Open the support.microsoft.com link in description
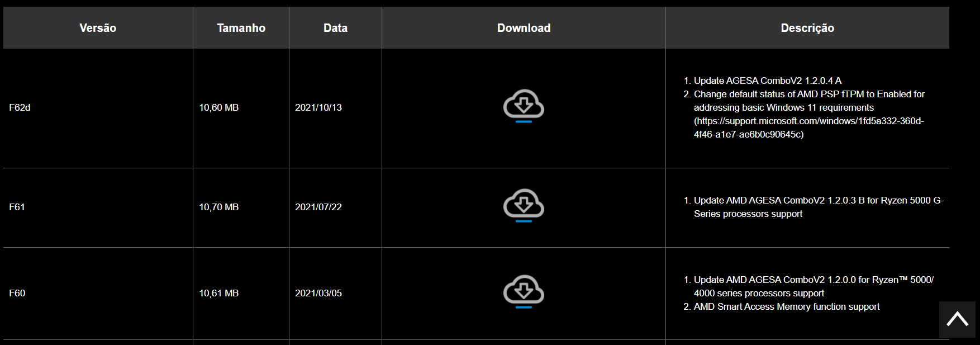Image resolution: width=980 pixels, height=345 pixels. [x=808, y=127]
